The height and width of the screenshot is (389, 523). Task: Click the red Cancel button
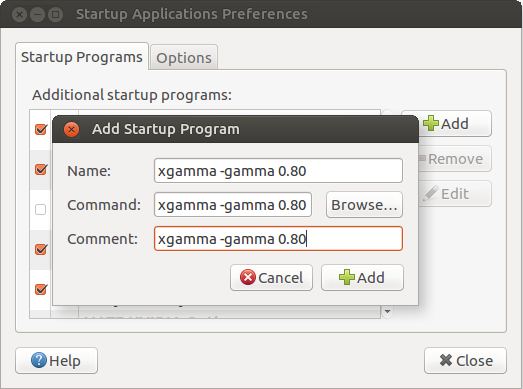271,278
